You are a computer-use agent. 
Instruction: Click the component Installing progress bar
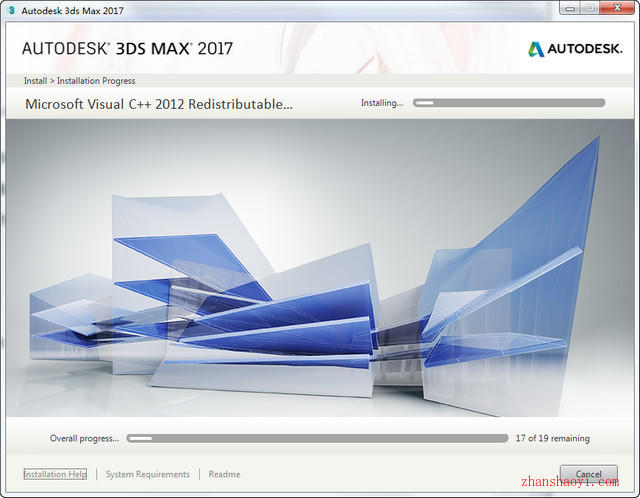click(509, 102)
